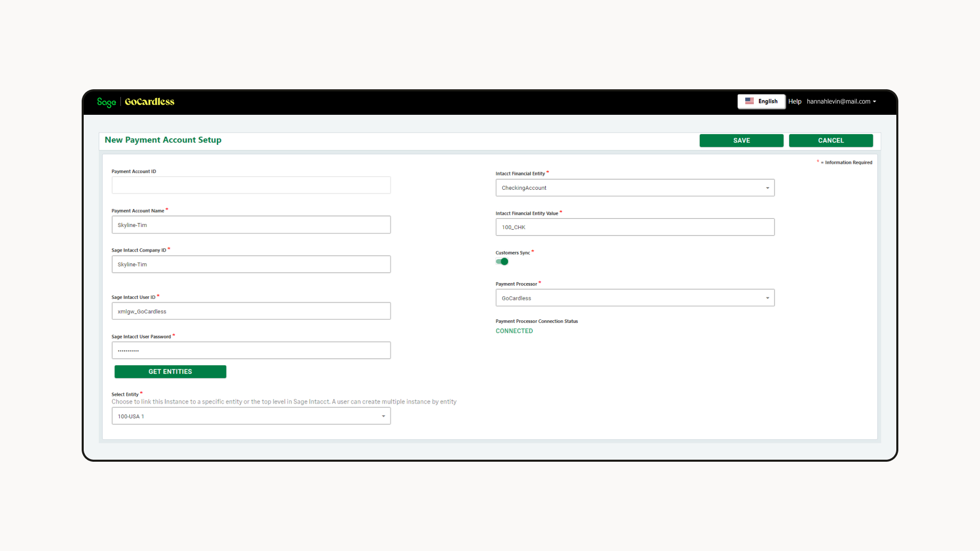
Task: Click the GoCardless logo
Action: click(x=150, y=102)
